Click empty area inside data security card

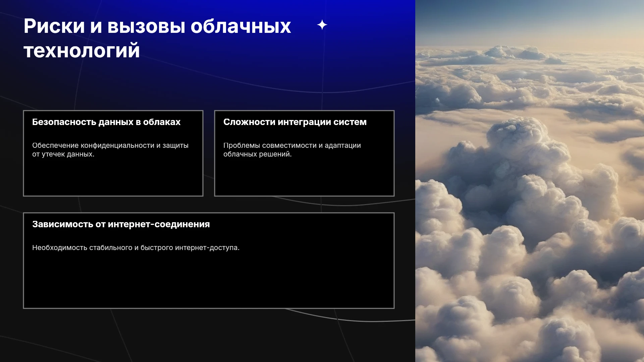113,178
